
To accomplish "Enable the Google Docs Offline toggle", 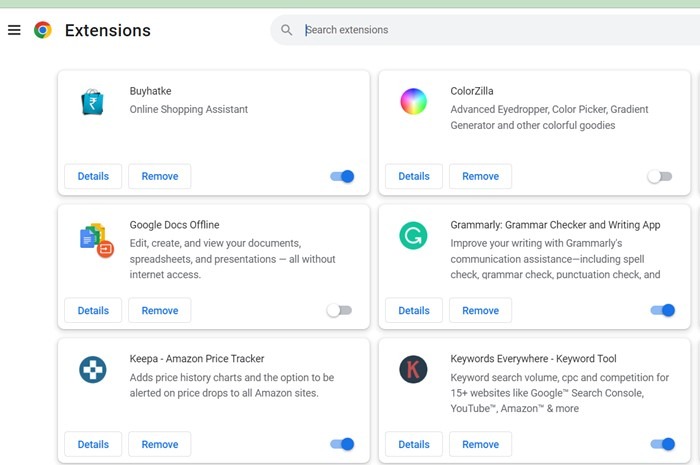I will (x=339, y=310).
